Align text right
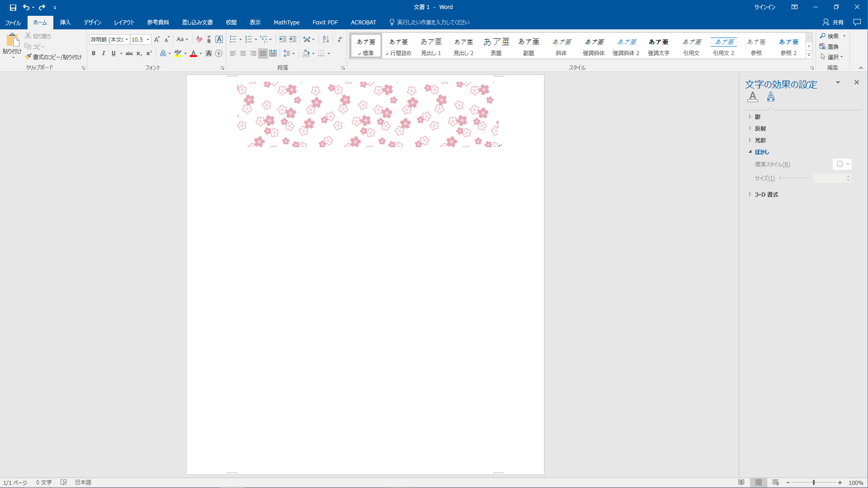This screenshot has height=488, width=868. [x=253, y=53]
